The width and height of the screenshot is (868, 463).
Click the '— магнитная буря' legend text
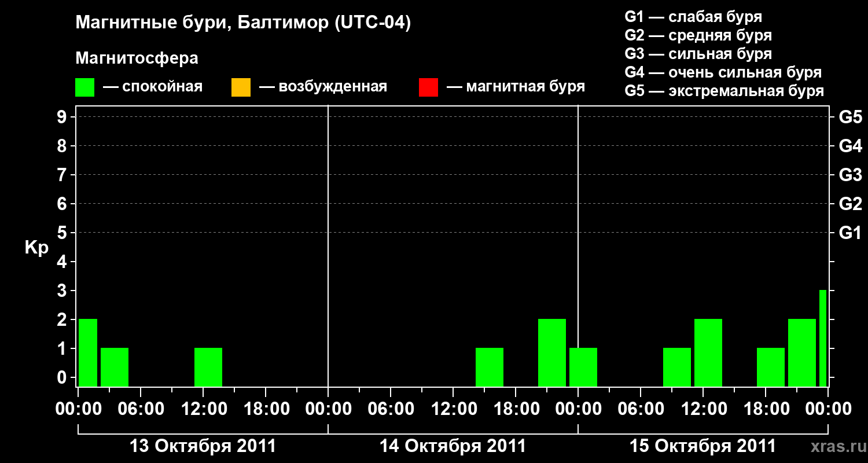point(516,87)
